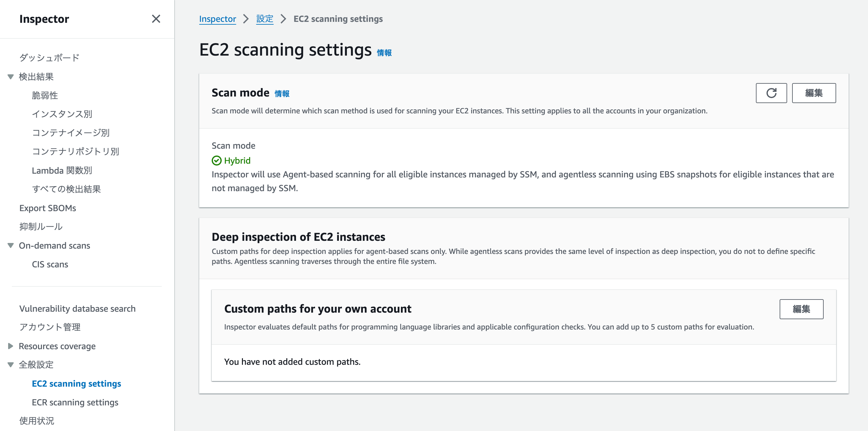Select 脆弱性 under 検出結果

[x=45, y=95]
